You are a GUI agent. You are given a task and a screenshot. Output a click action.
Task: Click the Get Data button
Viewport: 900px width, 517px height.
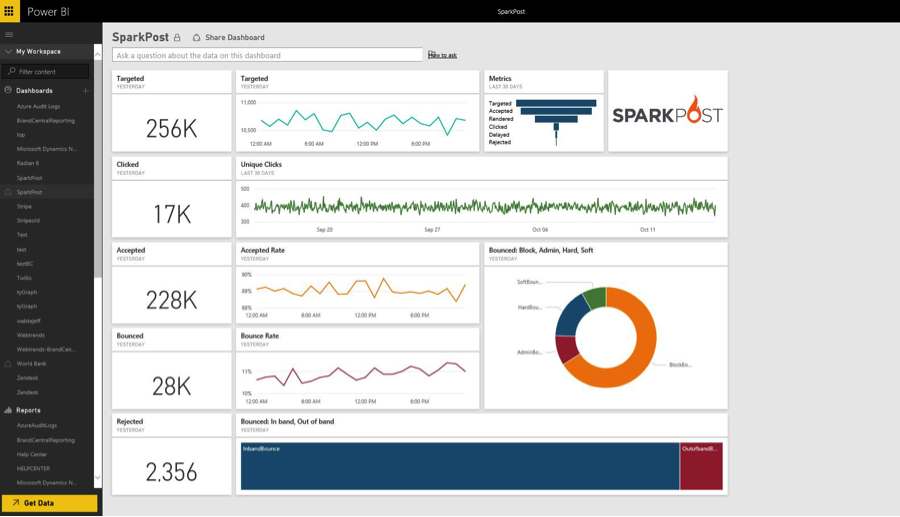[x=49, y=503]
